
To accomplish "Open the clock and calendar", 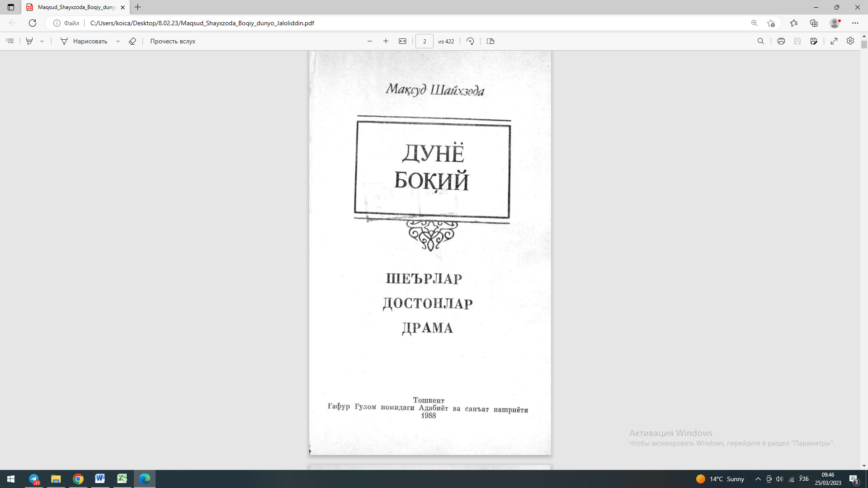I will pos(828,479).
